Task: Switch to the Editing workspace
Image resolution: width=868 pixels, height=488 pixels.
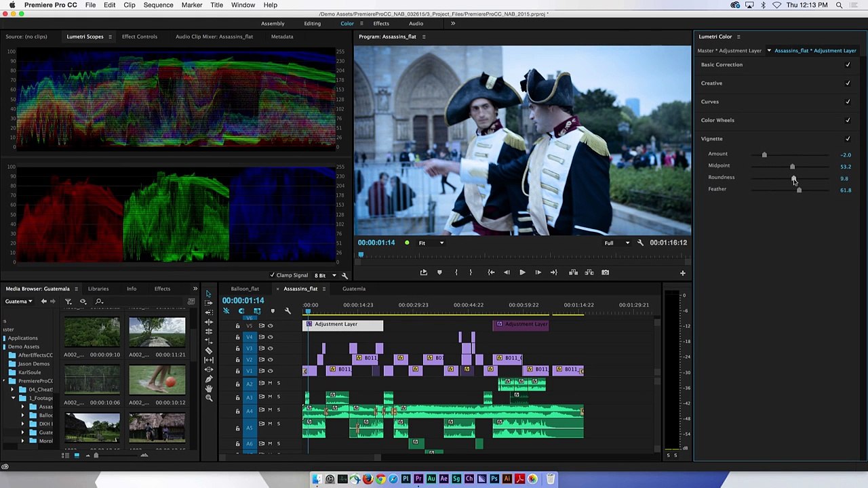Action: coord(312,24)
